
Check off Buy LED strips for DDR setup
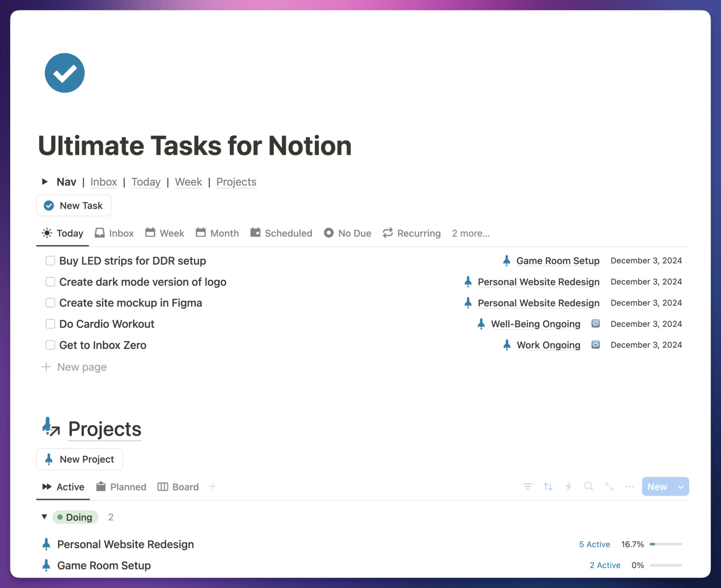tap(50, 261)
